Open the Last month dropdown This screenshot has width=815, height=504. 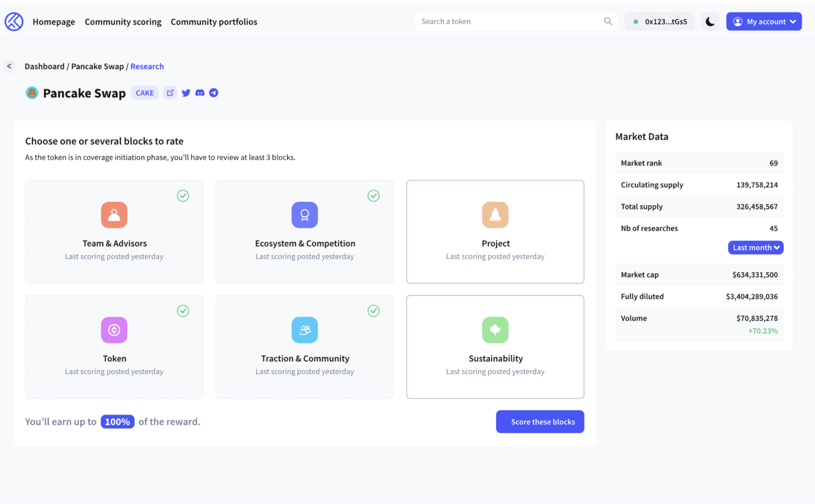tap(755, 248)
